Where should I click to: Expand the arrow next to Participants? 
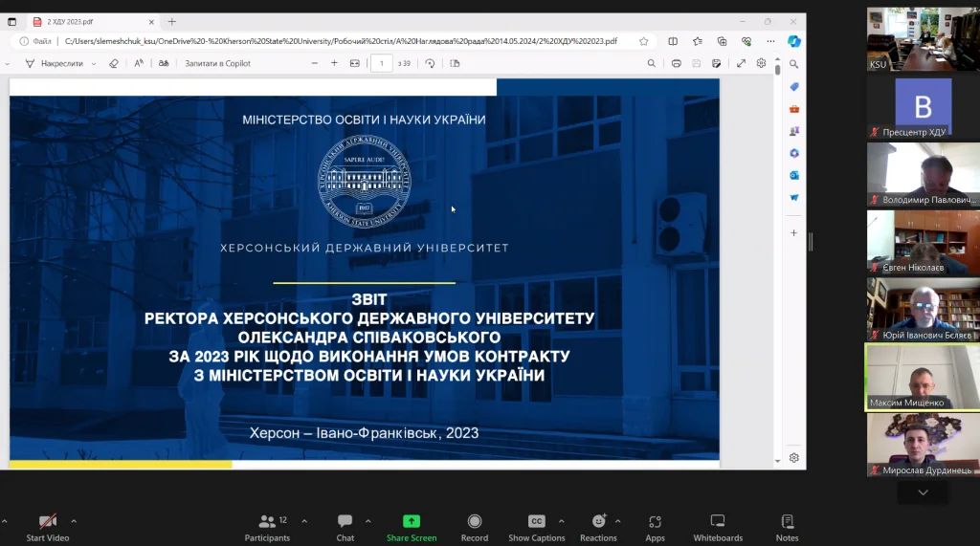(304, 521)
